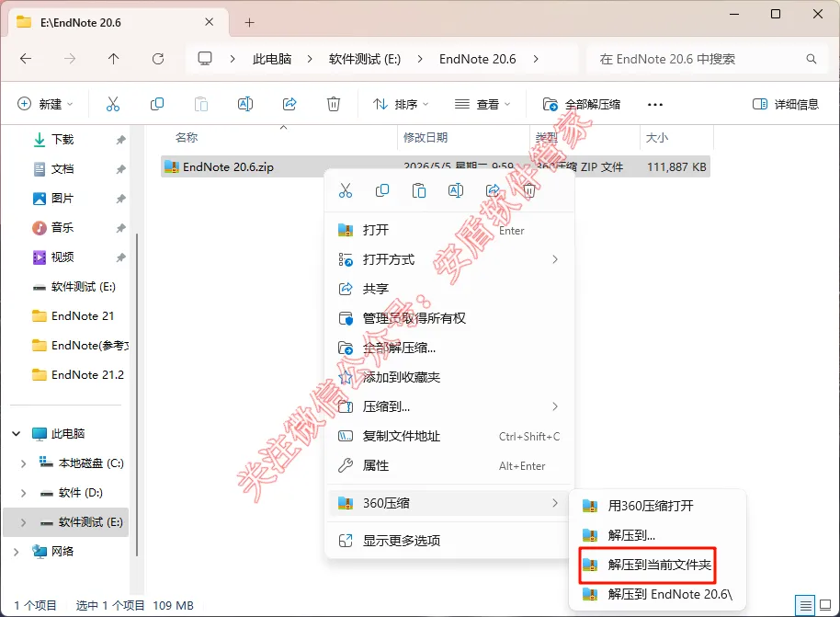Click the search magnifier icon
This screenshot has width=840, height=617.
(x=812, y=59)
